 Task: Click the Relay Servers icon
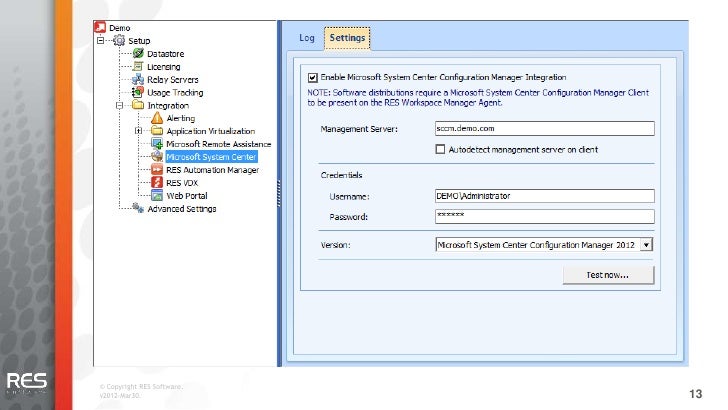[x=138, y=79]
